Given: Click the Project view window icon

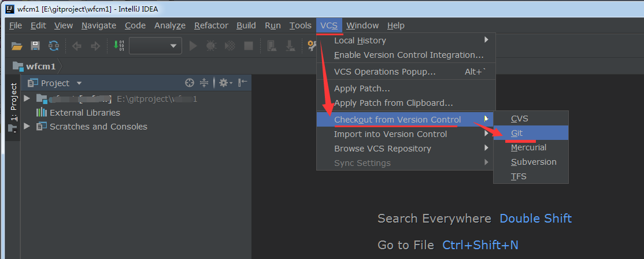Looking at the screenshot, I should (x=33, y=83).
